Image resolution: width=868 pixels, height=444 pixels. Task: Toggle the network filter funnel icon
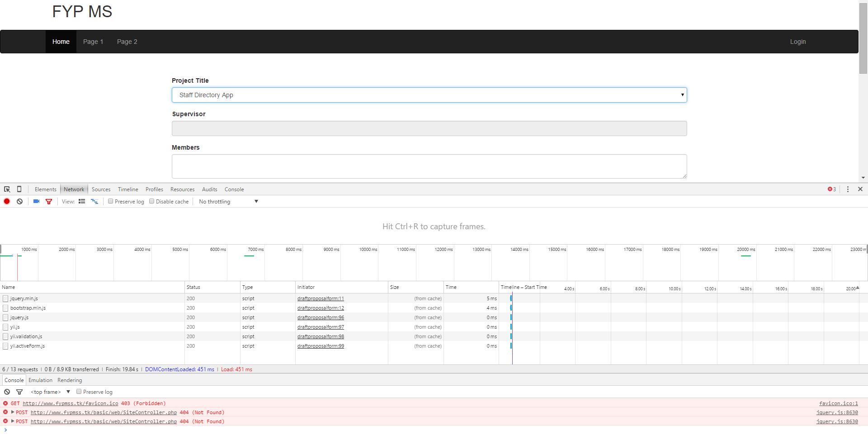49,201
